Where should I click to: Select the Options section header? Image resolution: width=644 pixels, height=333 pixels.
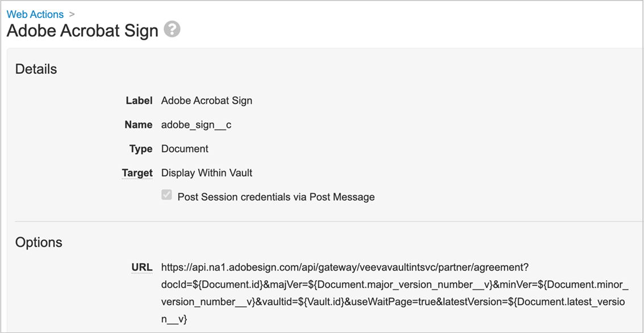[x=39, y=242]
